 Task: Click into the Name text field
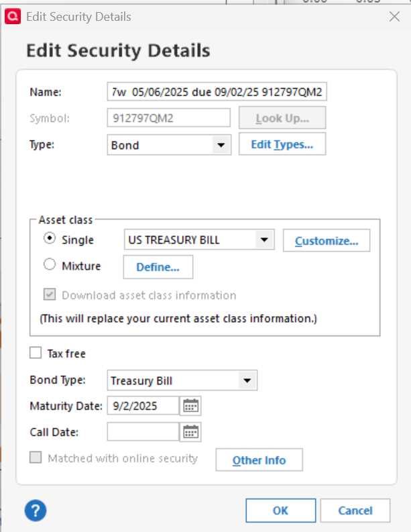coord(217,92)
